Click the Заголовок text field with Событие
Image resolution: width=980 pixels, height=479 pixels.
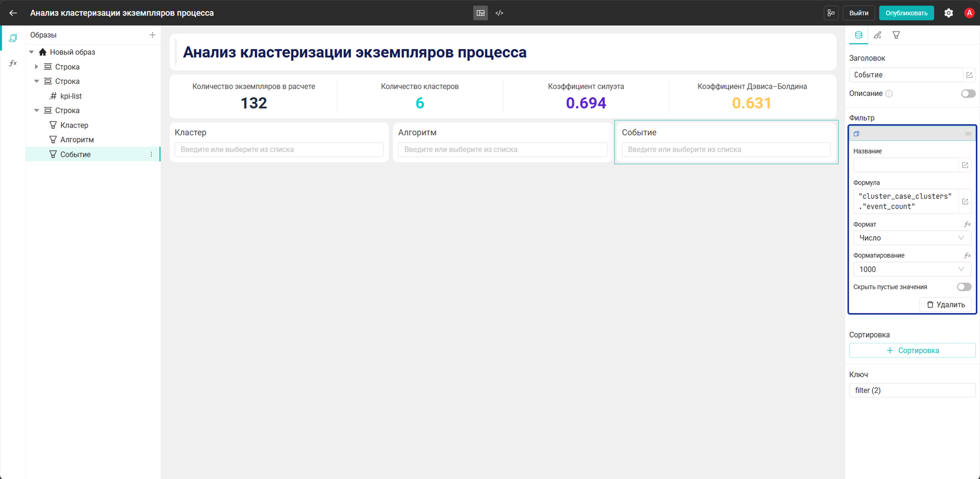coord(906,75)
